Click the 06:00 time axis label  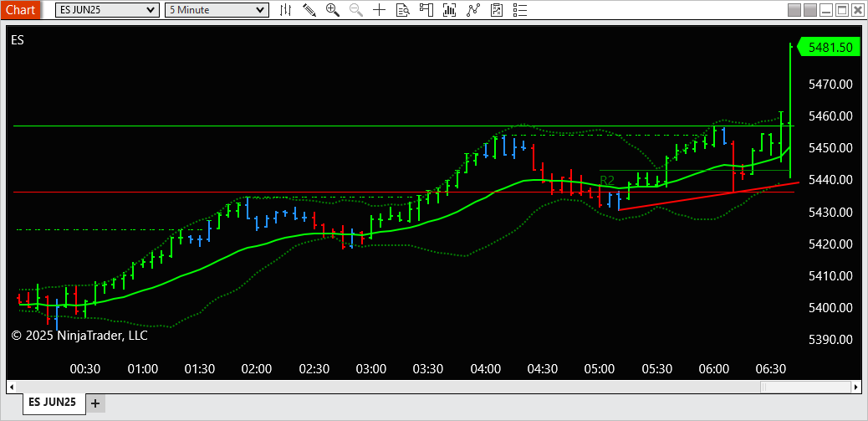714,369
